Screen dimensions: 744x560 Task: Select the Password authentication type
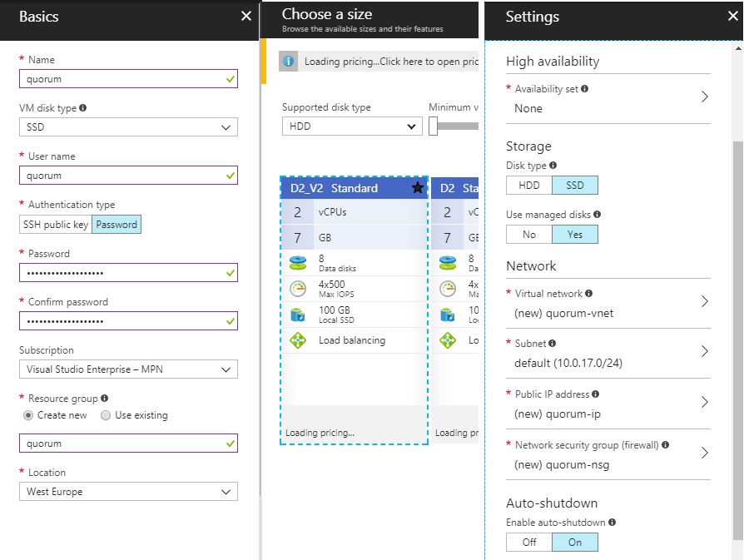tap(116, 224)
